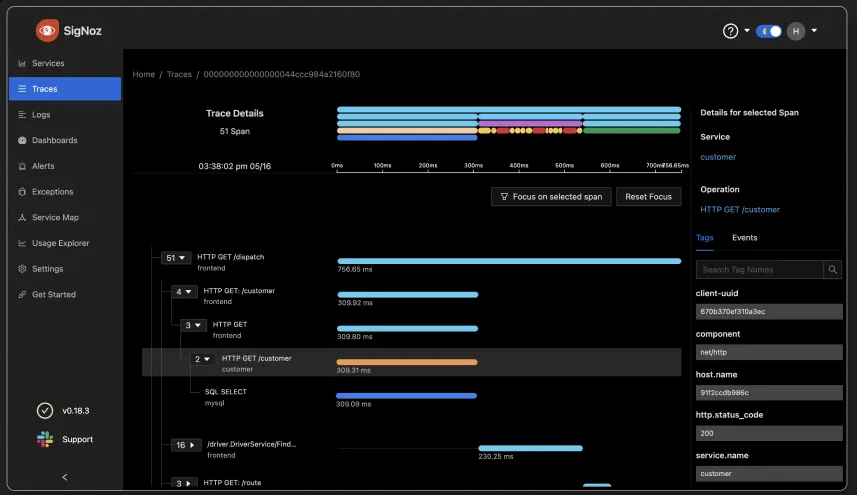Click the green bar in trace overview
This screenshot has width=857, height=495.
click(x=632, y=131)
